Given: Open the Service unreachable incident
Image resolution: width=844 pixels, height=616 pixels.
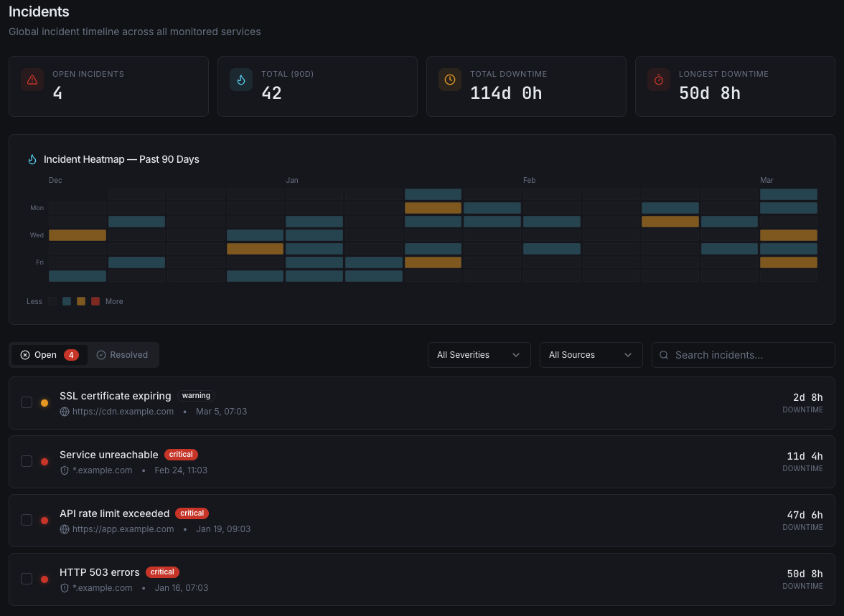Looking at the screenshot, I should click(109, 455).
